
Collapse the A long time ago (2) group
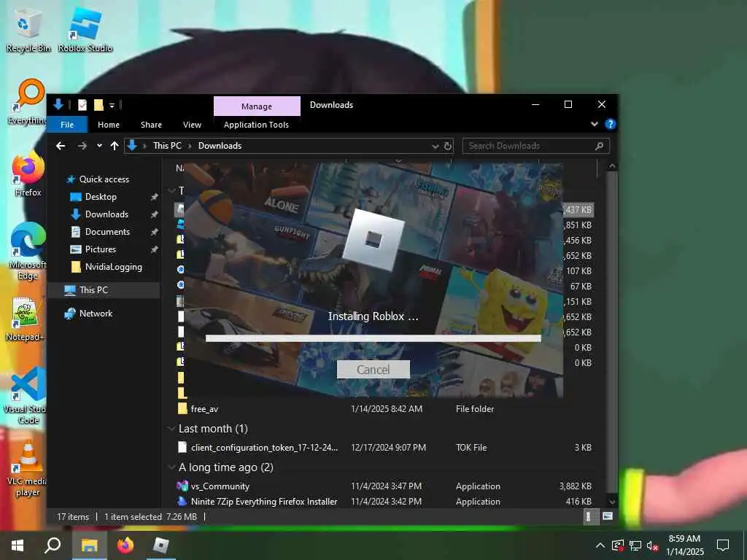[171, 467]
